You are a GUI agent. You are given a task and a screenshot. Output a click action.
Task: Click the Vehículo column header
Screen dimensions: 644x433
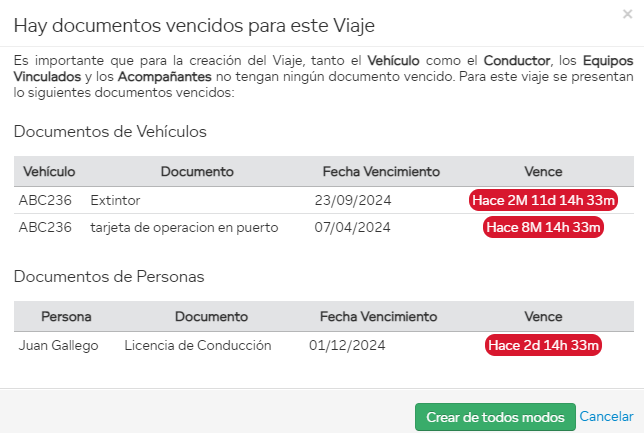(49, 171)
